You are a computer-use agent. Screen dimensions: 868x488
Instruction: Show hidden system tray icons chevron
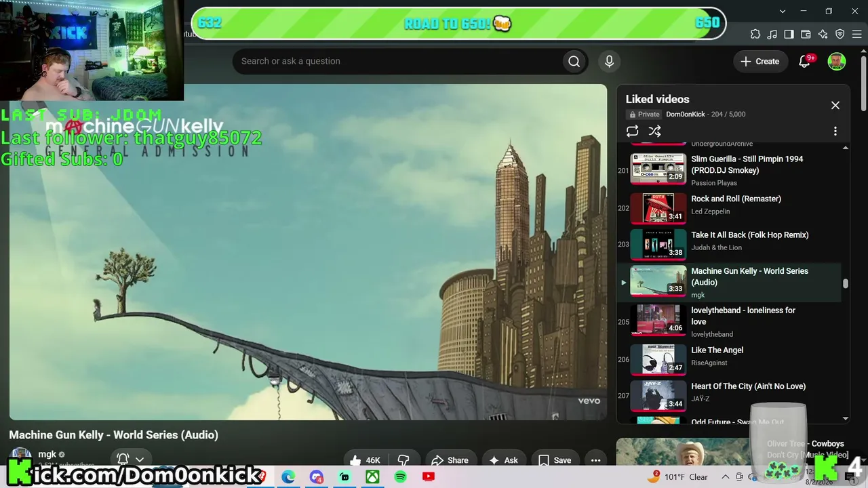[724, 477]
